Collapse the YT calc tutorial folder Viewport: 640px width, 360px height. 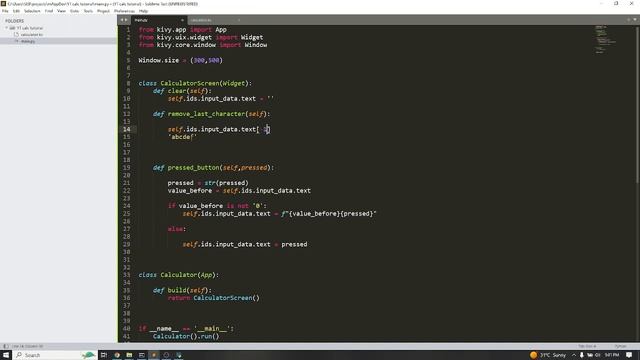pos(7,28)
